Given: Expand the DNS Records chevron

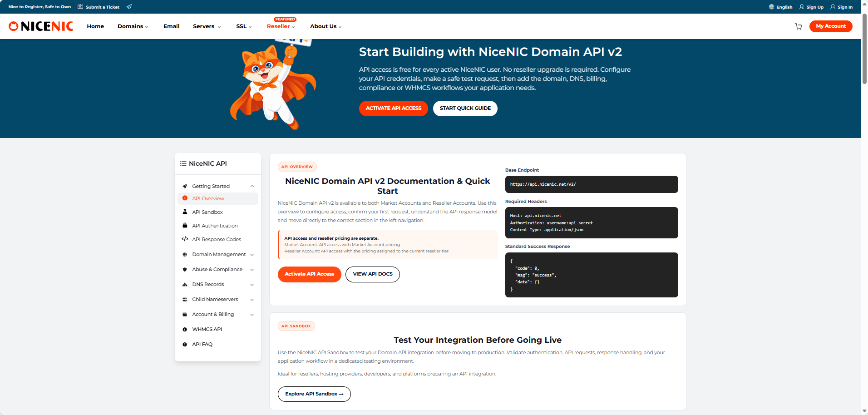Looking at the screenshot, I should coord(252,284).
